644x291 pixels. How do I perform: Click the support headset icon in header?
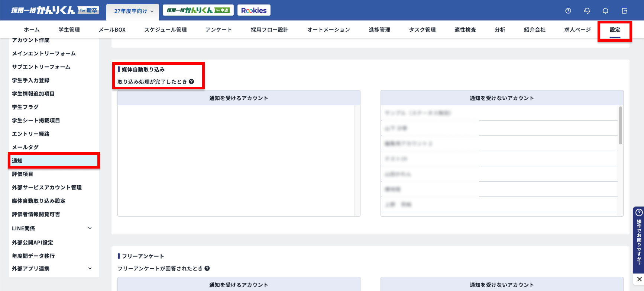coord(587,11)
